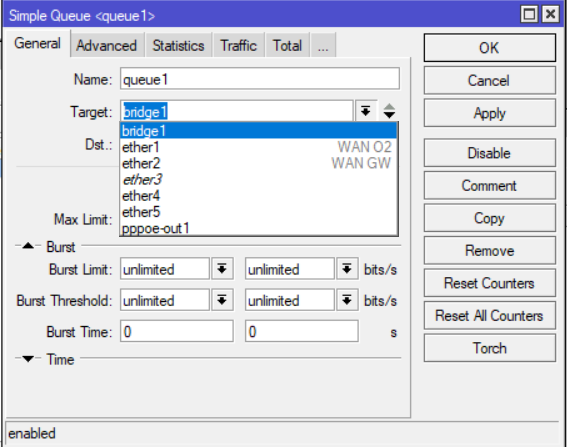Click the Apply button
This screenshot has width=567, height=447.
click(490, 113)
